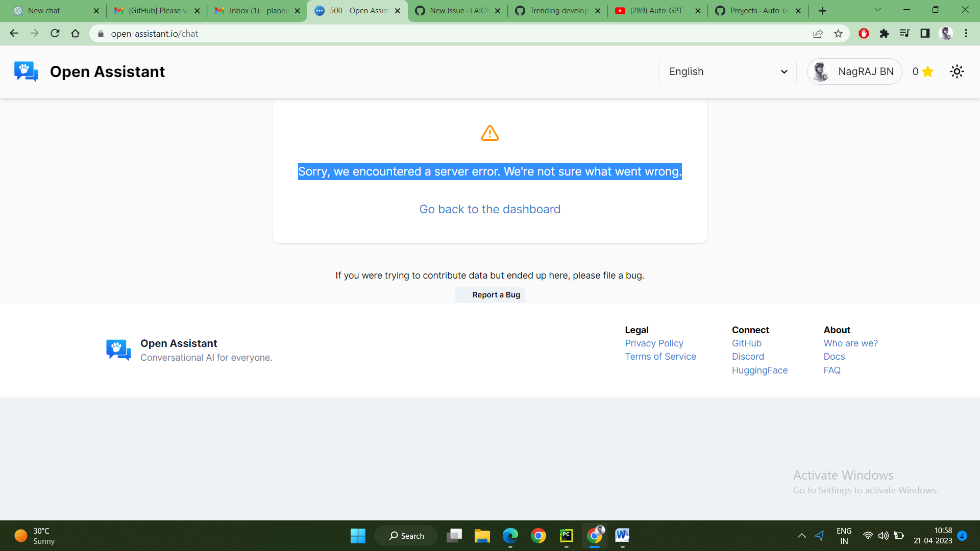Toggle the browser side panel icon
The width and height of the screenshot is (980, 551).
click(924, 34)
